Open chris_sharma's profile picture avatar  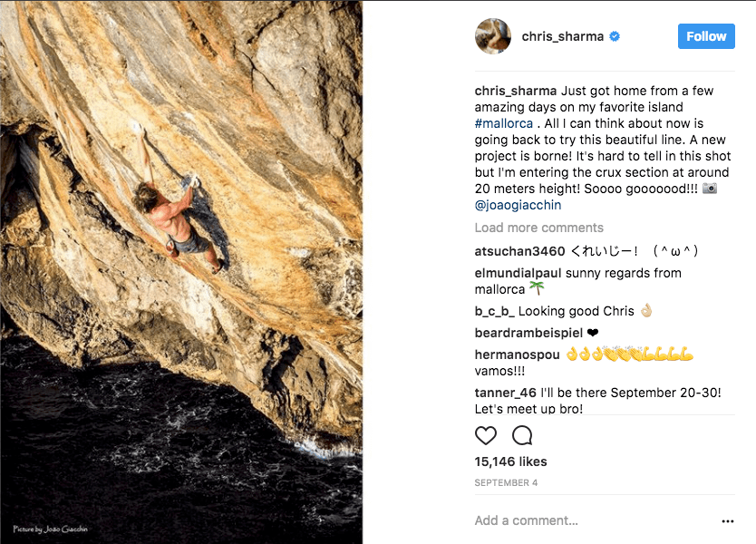[493, 36]
